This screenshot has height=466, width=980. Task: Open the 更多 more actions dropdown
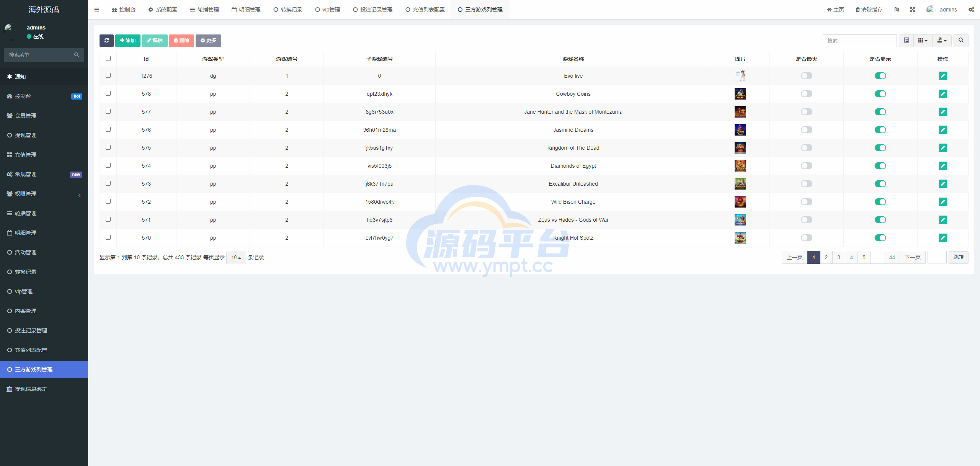(208, 41)
